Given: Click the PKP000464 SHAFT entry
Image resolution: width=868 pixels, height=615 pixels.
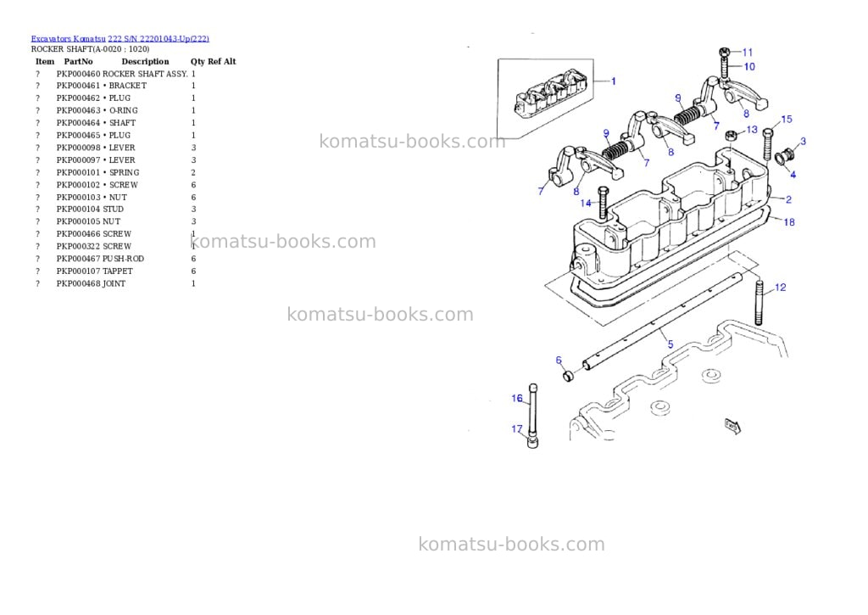Looking at the screenshot, I should click(x=115, y=123).
